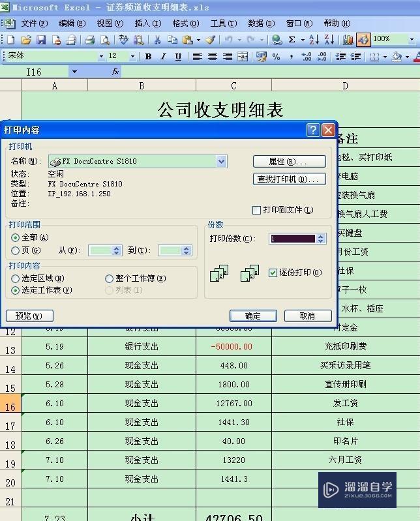Image resolution: width=420 pixels, height=521 pixels.
Task: Click the Fill Color bucket swatch
Action: [397, 57]
